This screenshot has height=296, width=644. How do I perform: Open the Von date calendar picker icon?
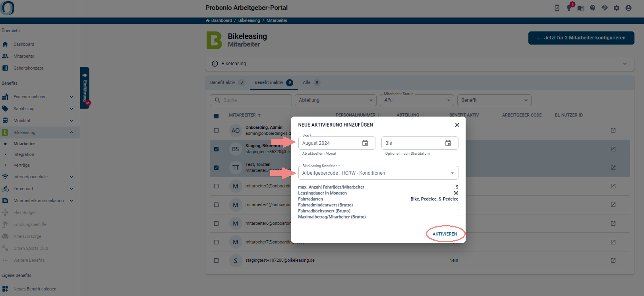coord(365,143)
